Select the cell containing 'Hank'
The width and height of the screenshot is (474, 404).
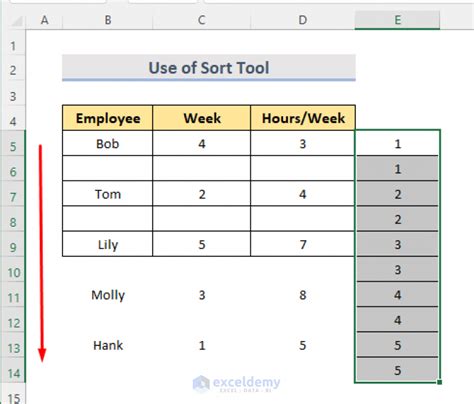click(108, 345)
